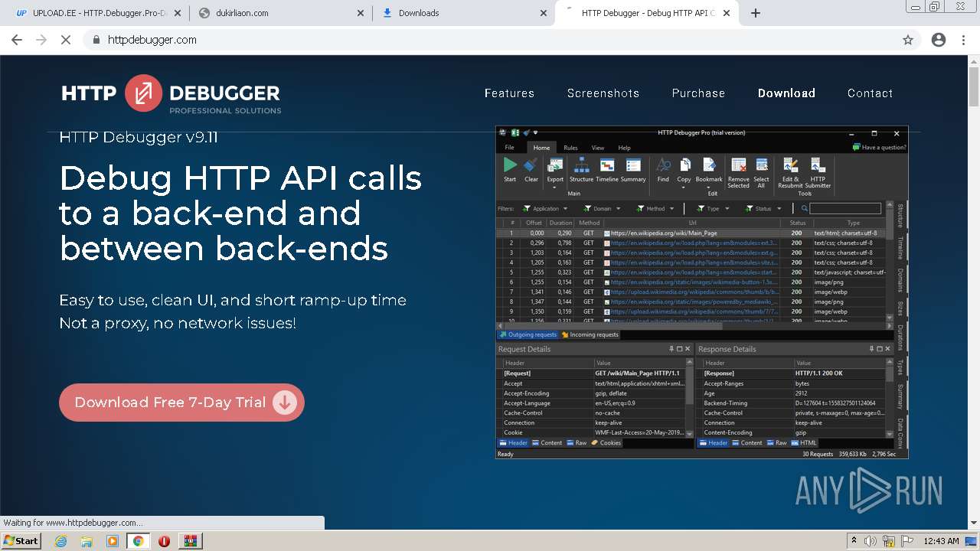The height and width of the screenshot is (551, 980).
Task: Open the Chrome profile menu
Action: click(x=939, y=40)
